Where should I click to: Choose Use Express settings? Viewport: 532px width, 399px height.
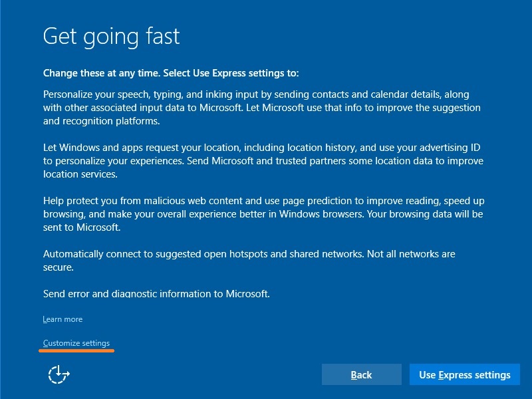coord(464,374)
